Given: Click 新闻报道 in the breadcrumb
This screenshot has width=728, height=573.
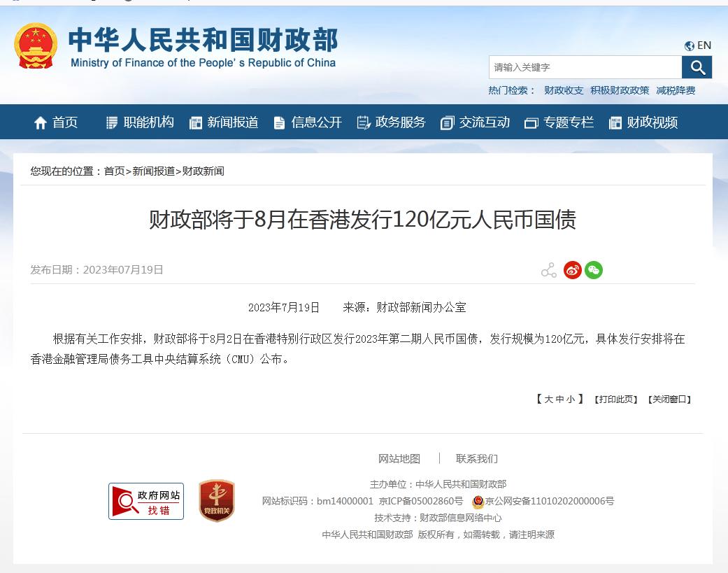Looking at the screenshot, I should (x=153, y=171).
